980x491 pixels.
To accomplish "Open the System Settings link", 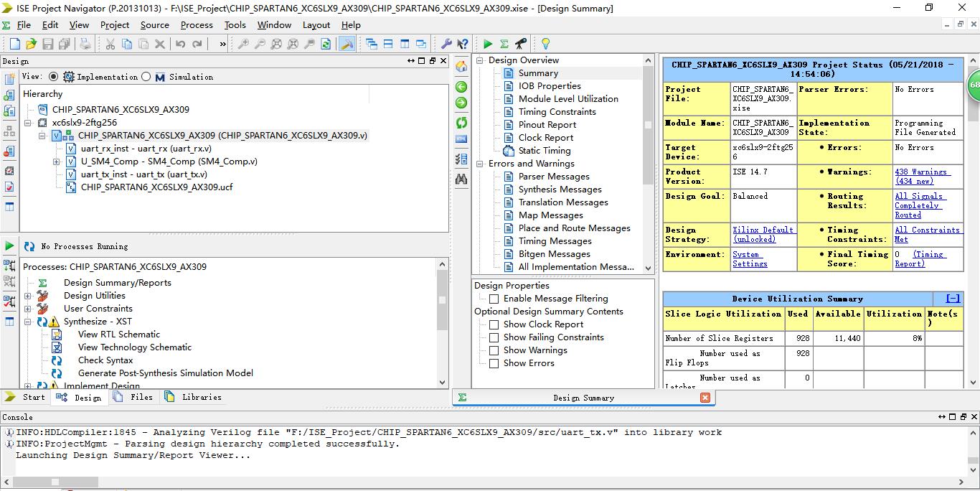I will click(x=750, y=259).
